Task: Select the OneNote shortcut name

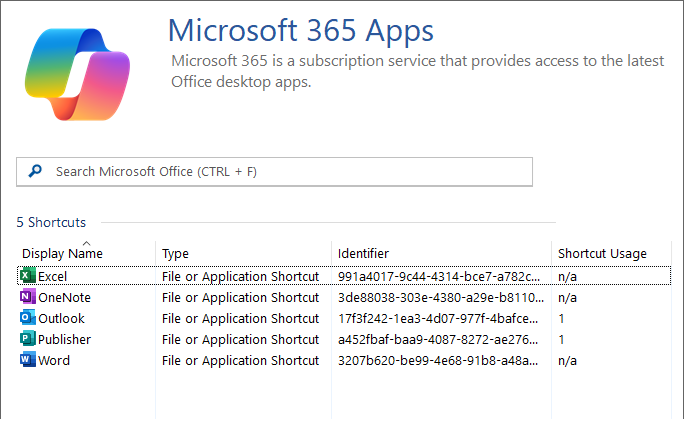Action: tap(64, 297)
